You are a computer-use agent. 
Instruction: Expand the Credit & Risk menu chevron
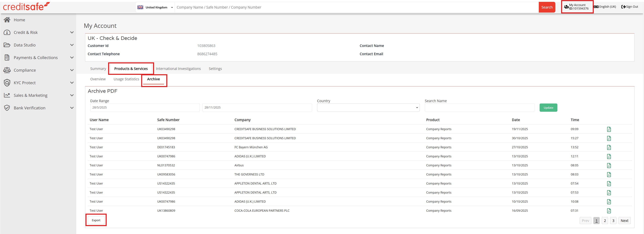72,33
